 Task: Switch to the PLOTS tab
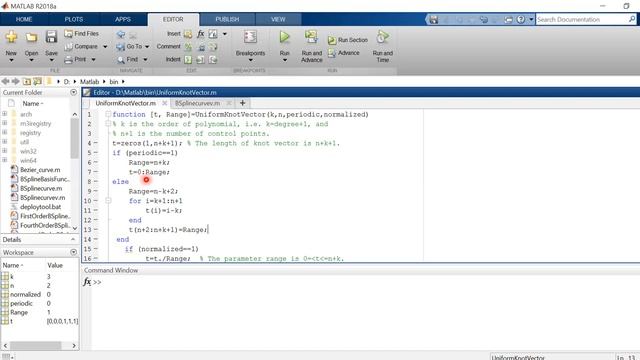[73, 19]
